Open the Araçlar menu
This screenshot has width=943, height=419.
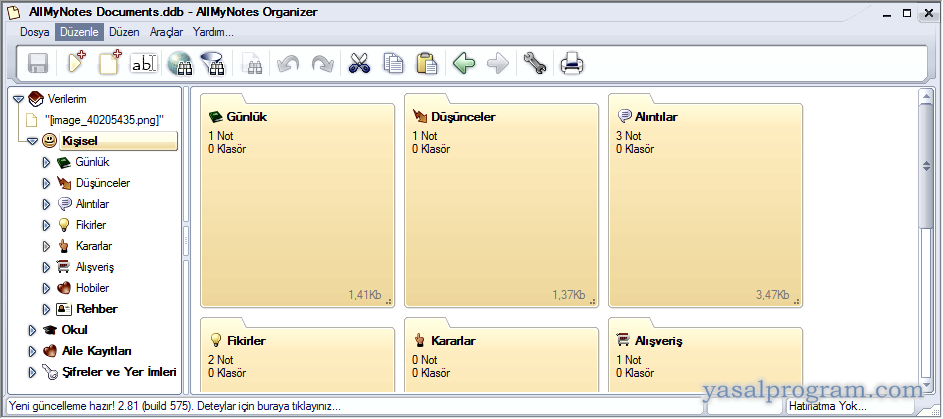166,32
